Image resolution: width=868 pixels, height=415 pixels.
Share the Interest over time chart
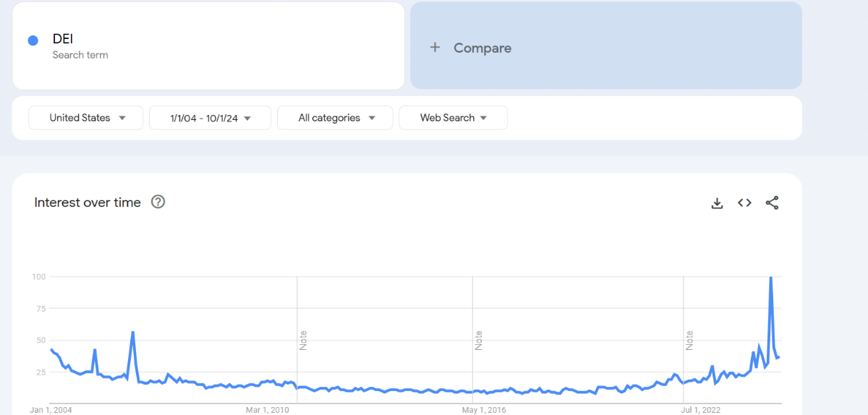click(x=772, y=203)
